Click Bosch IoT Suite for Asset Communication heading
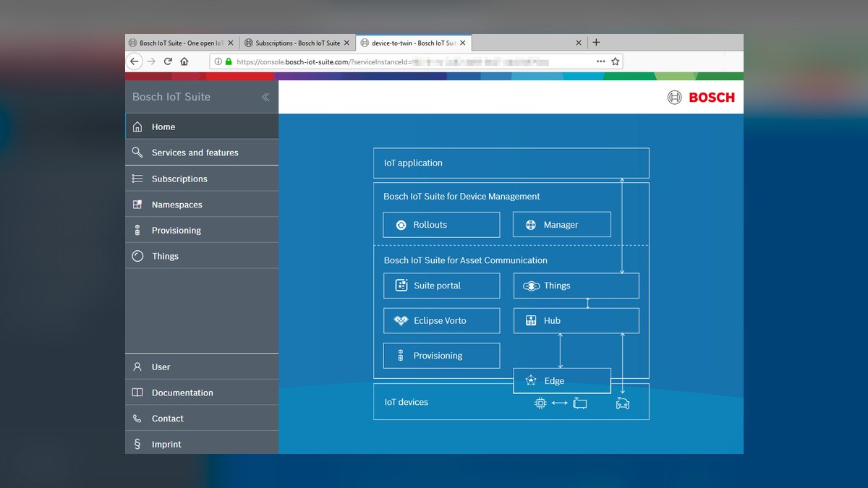Image resolution: width=868 pixels, height=488 pixels. click(x=465, y=260)
